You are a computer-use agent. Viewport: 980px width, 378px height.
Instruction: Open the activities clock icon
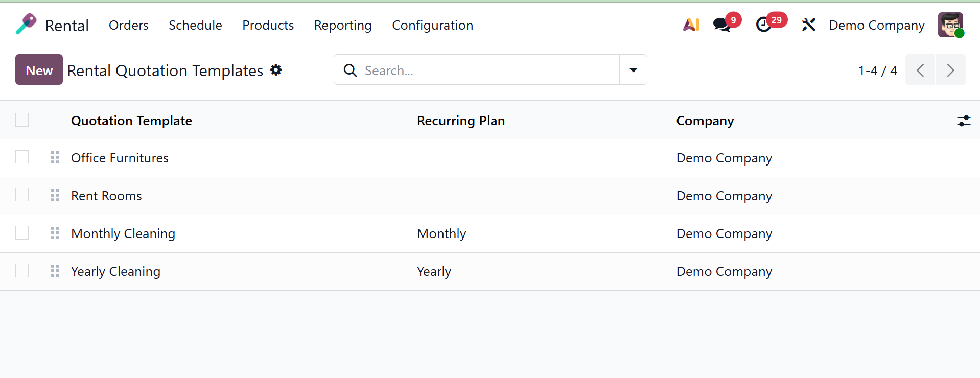pos(764,25)
